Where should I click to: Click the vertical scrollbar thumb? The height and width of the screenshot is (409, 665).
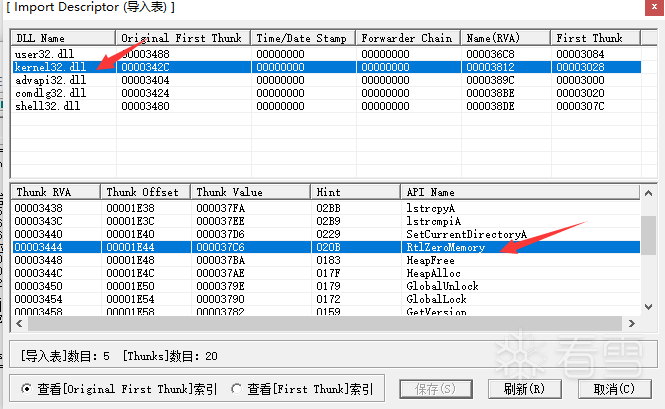tap(648, 235)
